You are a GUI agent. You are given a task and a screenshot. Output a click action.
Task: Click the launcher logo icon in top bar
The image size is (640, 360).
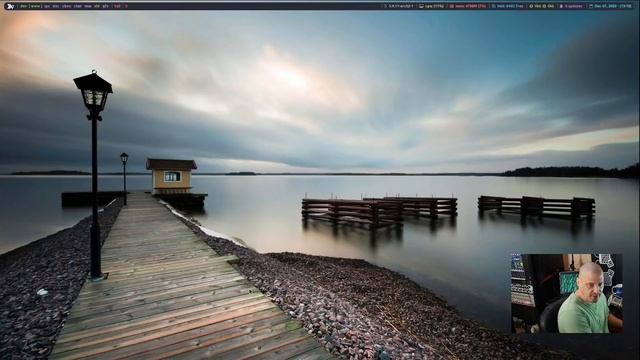(x=10, y=6)
